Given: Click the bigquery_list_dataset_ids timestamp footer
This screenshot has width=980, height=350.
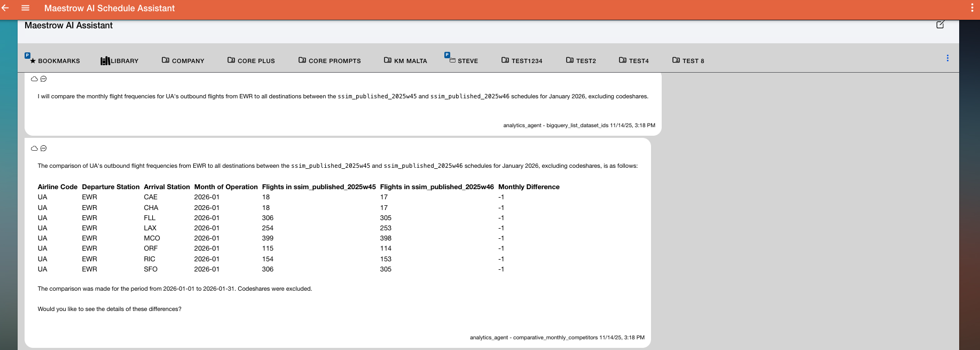Looking at the screenshot, I should coord(579,125).
